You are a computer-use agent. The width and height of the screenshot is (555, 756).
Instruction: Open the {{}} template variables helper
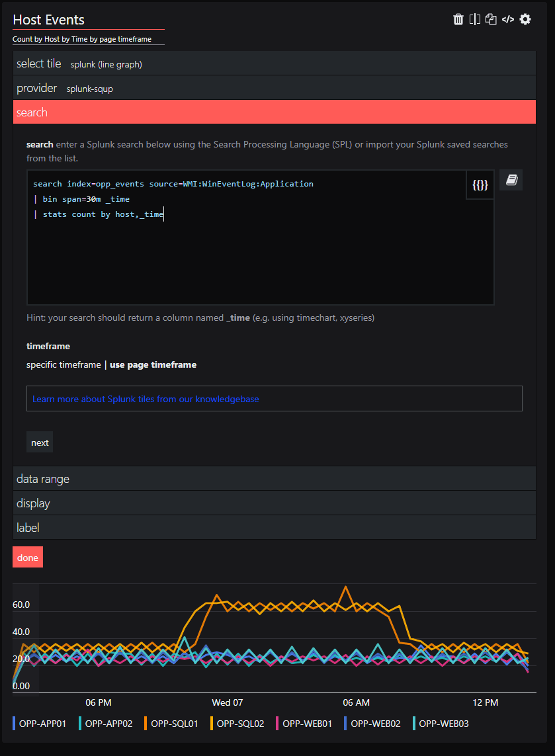click(x=480, y=185)
